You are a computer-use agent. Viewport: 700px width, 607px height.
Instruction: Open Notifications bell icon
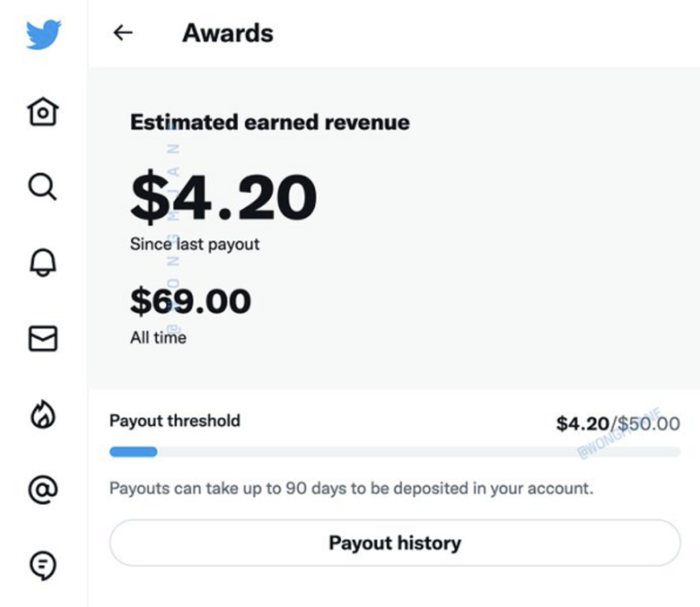tap(43, 262)
